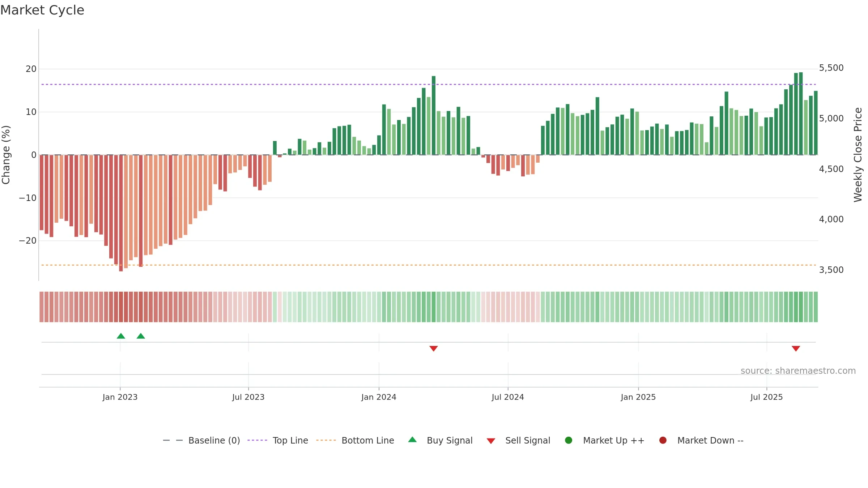Toggle Top Line legend entry
The height and width of the screenshot is (488, 868).
(277, 440)
